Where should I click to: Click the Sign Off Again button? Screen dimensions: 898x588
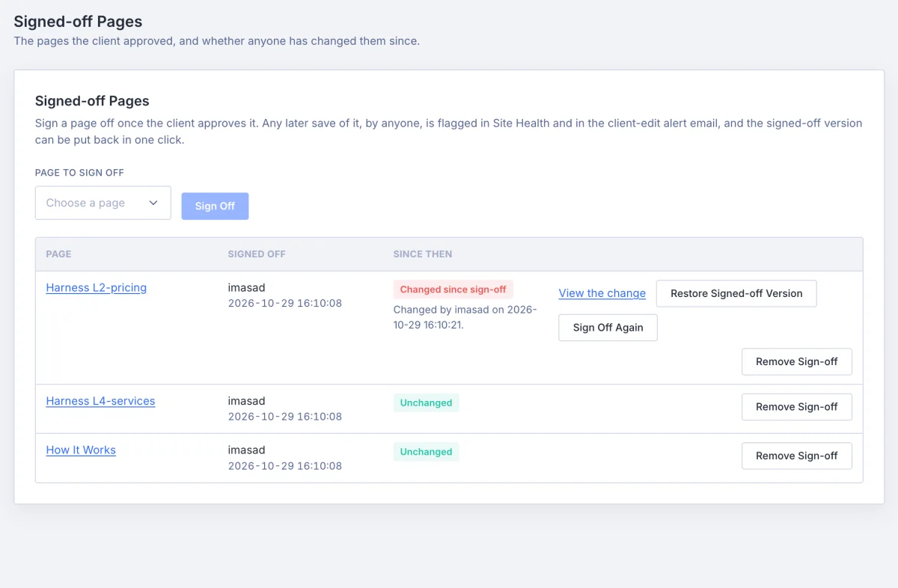(x=608, y=328)
